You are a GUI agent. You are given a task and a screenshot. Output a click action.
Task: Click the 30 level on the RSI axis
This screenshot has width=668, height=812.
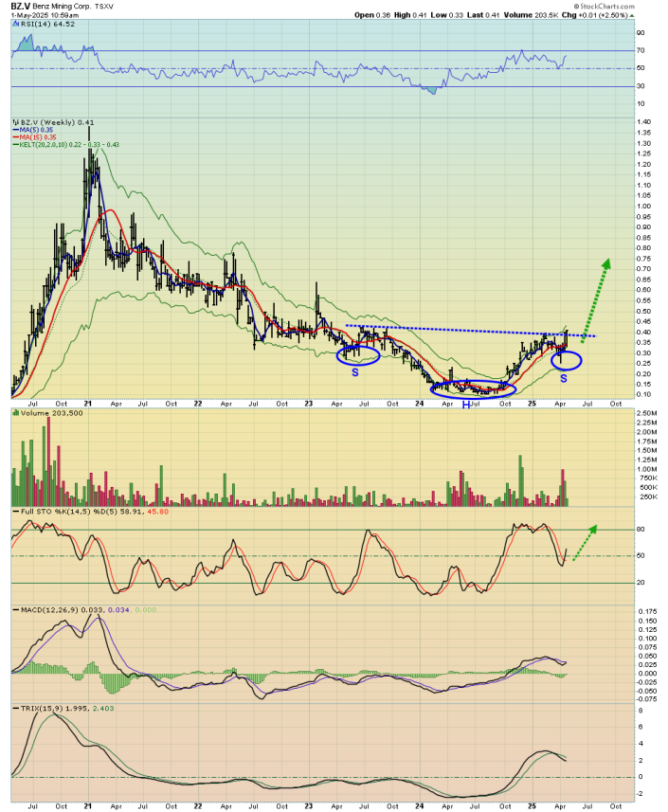[641, 86]
